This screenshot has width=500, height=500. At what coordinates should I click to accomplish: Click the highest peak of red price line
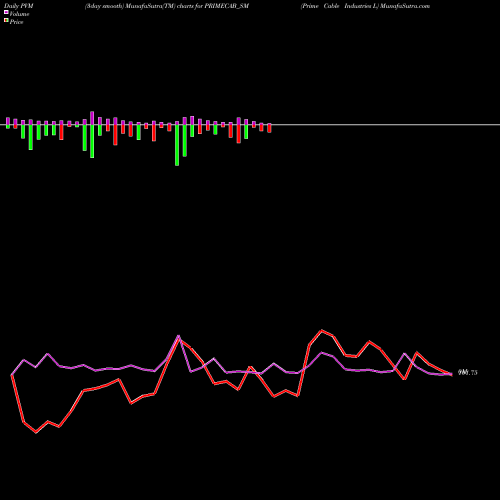coord(322,331)
